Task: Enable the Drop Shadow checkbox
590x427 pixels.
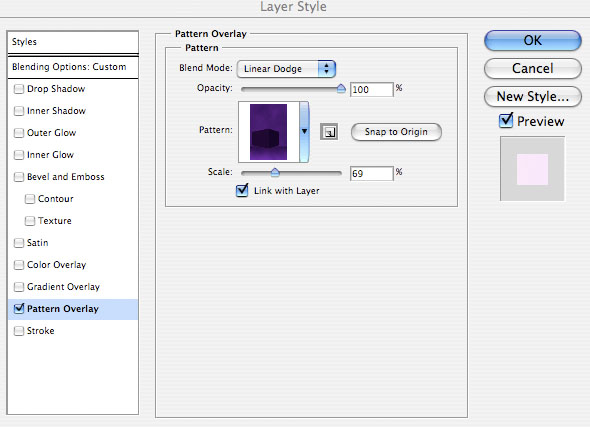Action: click(18, 89)
